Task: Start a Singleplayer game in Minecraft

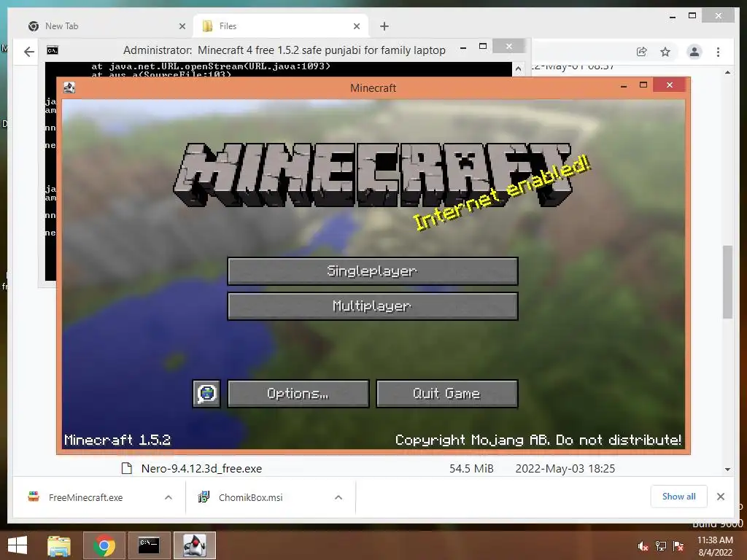Action: coord(373,271)
